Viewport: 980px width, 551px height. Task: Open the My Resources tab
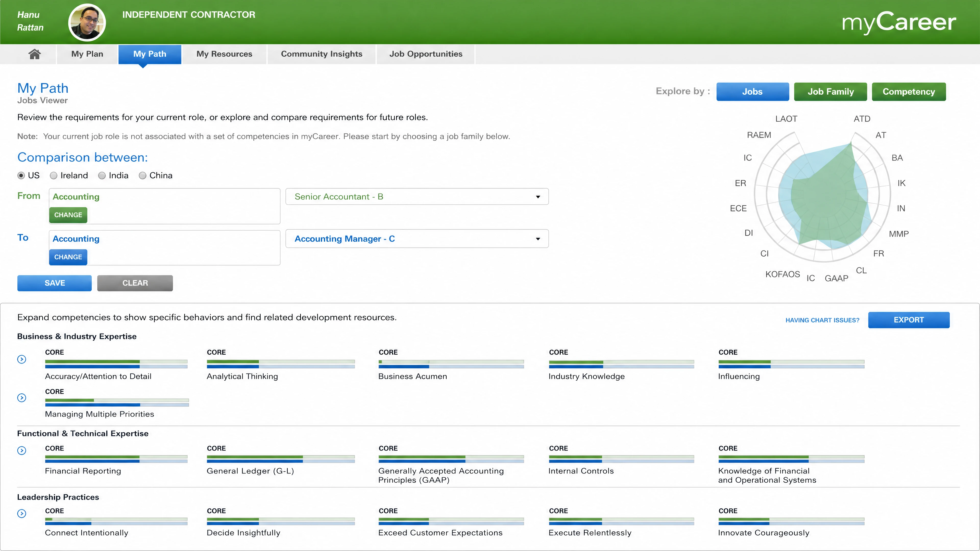point(225,54)
